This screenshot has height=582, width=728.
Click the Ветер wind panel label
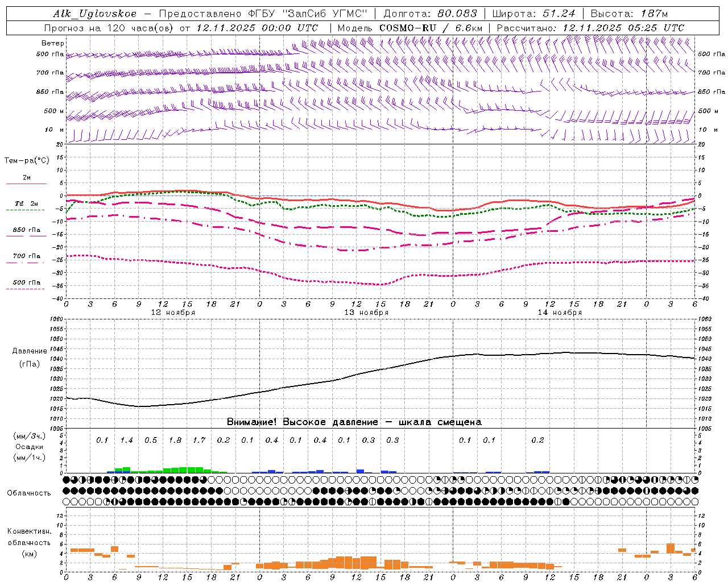click(x=53, y=43)
